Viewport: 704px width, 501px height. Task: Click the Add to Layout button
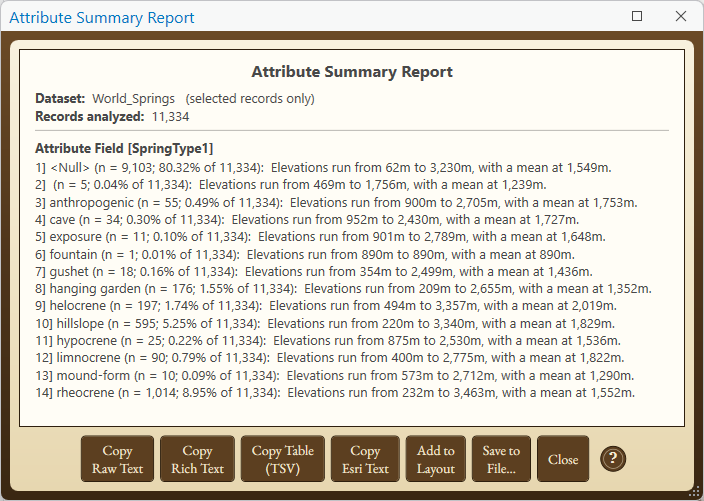point(436,459)
